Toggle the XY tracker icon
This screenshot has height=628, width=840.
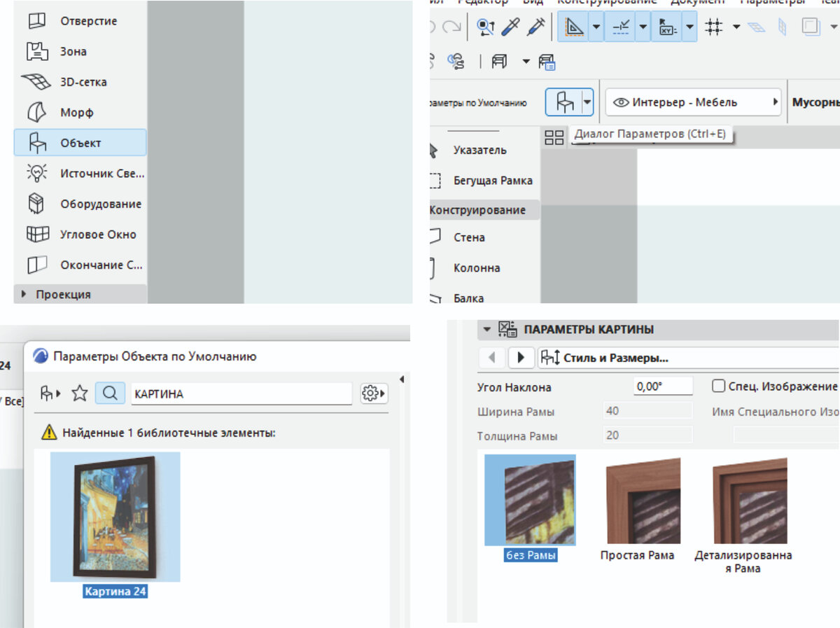(666, 27)
